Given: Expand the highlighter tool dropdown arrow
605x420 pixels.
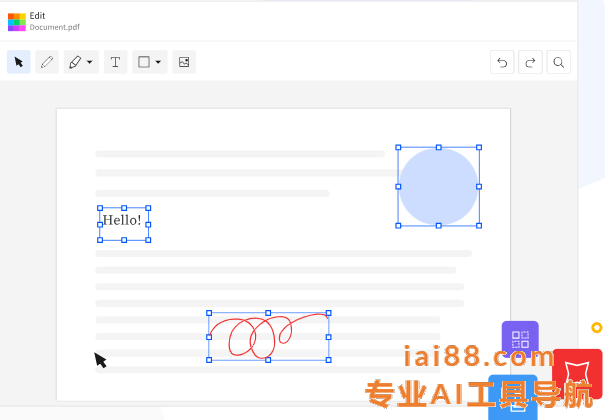Looking at the screenshot, I should coord(90,62).
